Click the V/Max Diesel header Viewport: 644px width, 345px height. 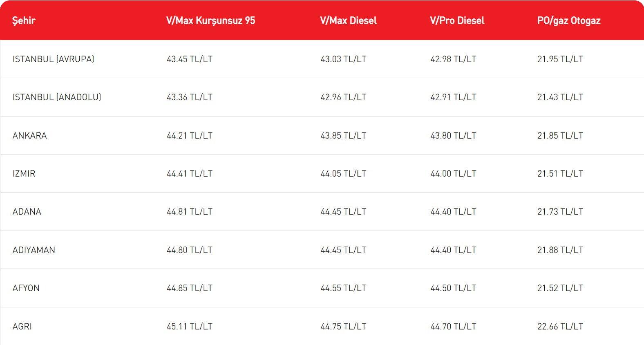(348, 20)
